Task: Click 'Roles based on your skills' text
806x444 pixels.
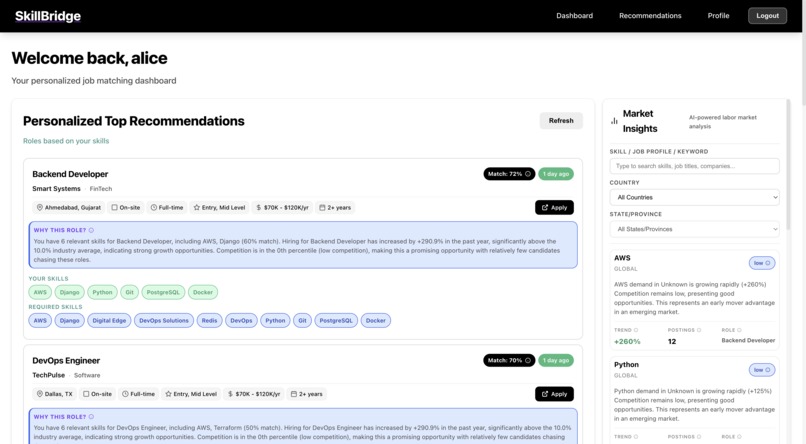Action: click(x=66, y=141)
